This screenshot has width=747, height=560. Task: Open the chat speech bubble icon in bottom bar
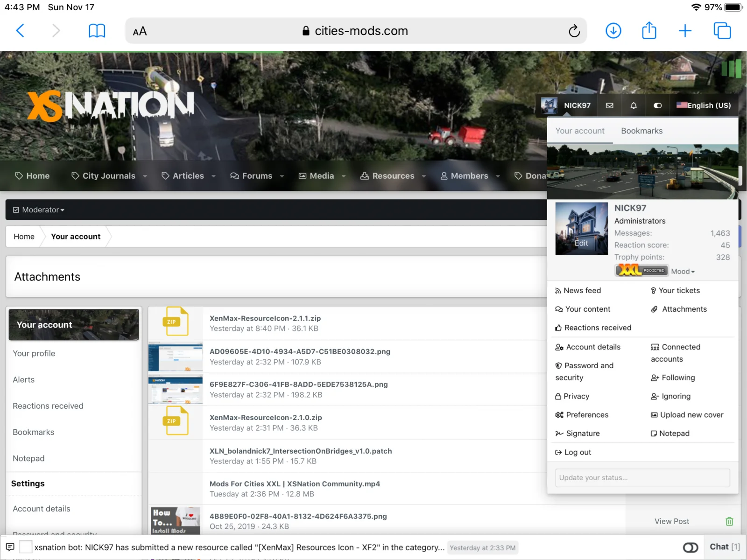[10, 547]
